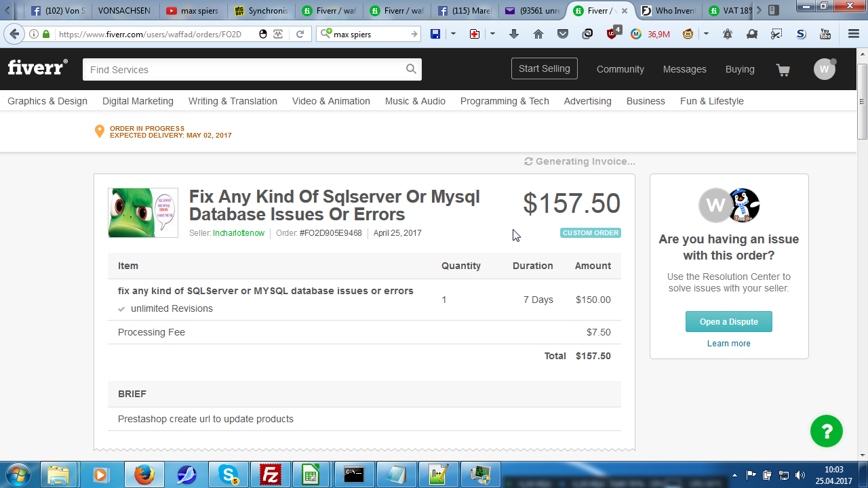Open the Music & Audio category

pos(415,101)
